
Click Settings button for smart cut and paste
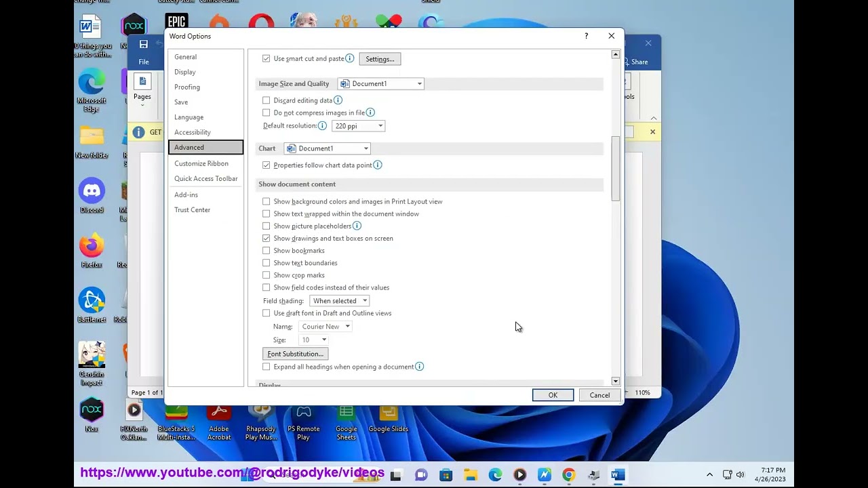(380, 59)
